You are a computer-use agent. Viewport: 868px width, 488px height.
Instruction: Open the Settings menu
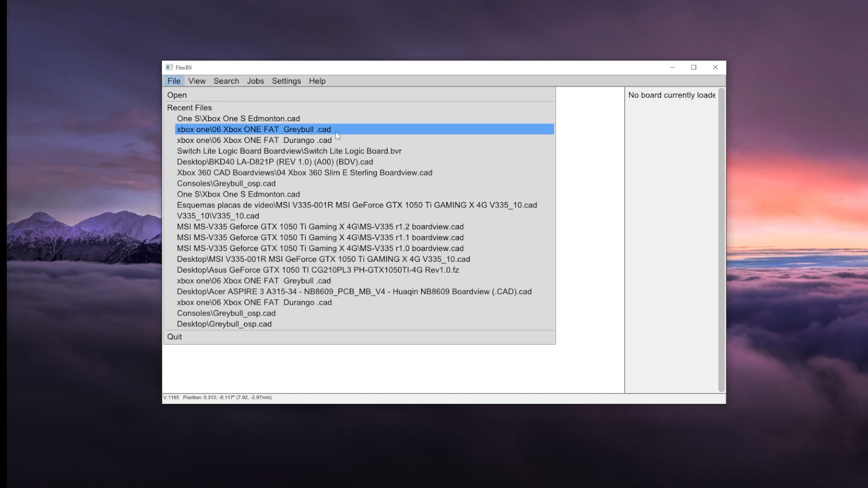pyautogui.click(x=286, y=81)
